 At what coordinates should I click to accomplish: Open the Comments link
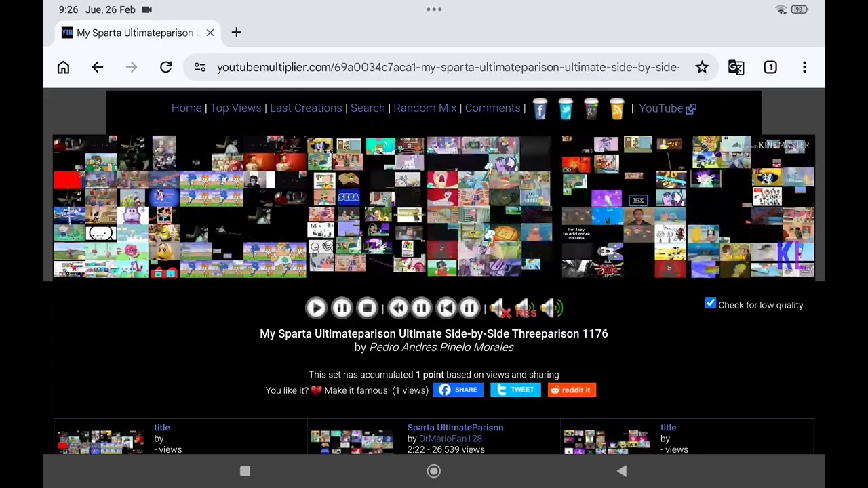click(492, 108)
